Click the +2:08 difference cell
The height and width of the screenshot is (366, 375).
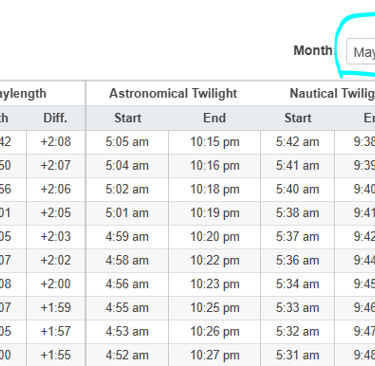click(x=56, y=142)
